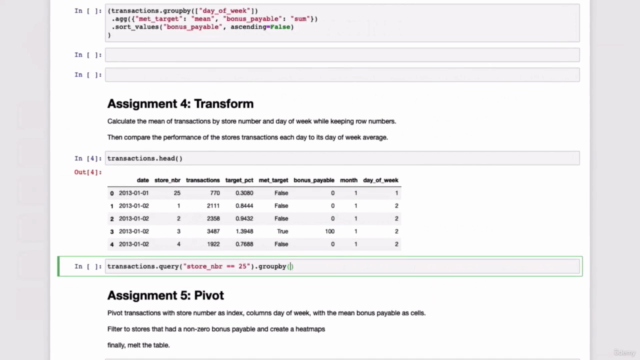640x360 pixels.
Task: Click the Out[4]: output prompt
Action: tap(88, 172)
